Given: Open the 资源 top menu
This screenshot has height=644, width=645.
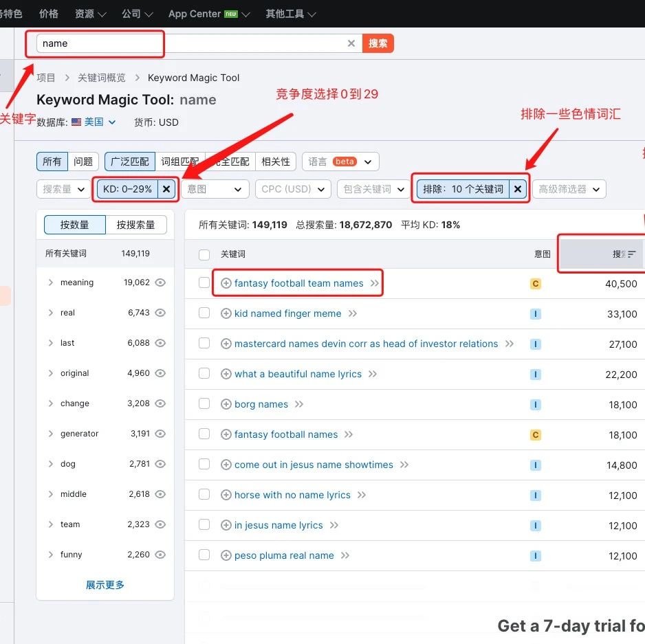Looking at the screenshot, I should 91,14.
